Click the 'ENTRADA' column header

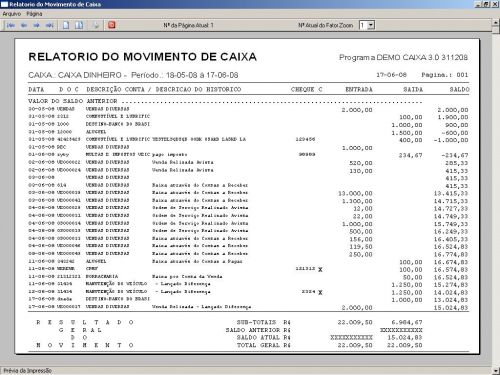[x=359, y=89]
